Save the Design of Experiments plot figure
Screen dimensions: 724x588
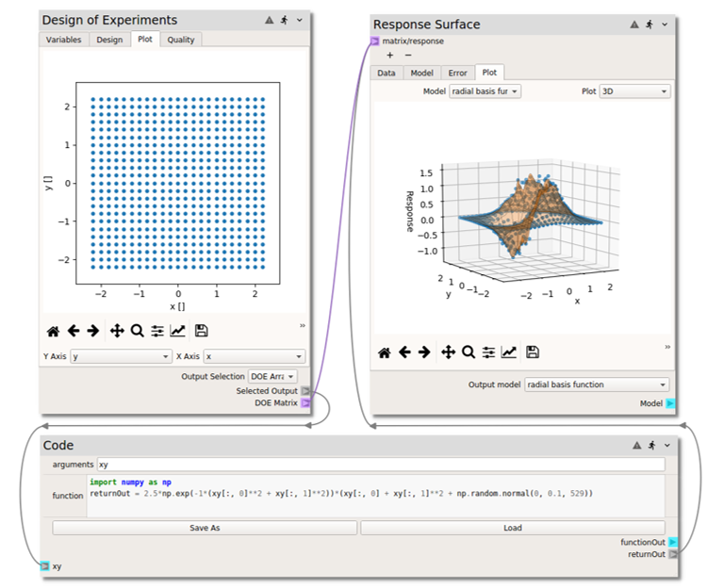201,331
